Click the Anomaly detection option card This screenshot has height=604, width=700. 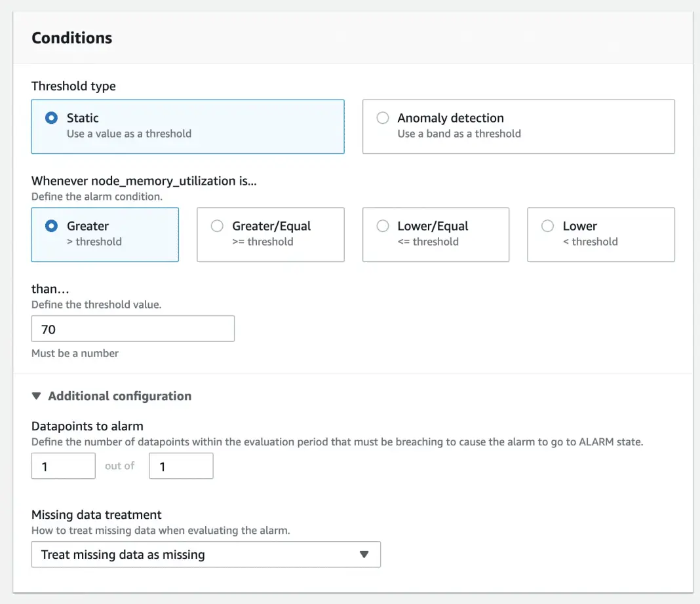pyautogui.click(x=518, y=126)
